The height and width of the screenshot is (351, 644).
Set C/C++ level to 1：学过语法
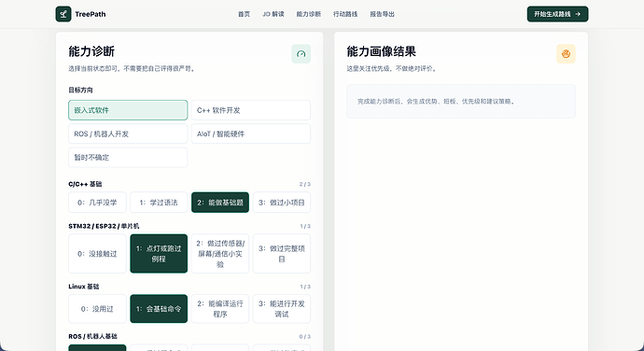[159, 203]
